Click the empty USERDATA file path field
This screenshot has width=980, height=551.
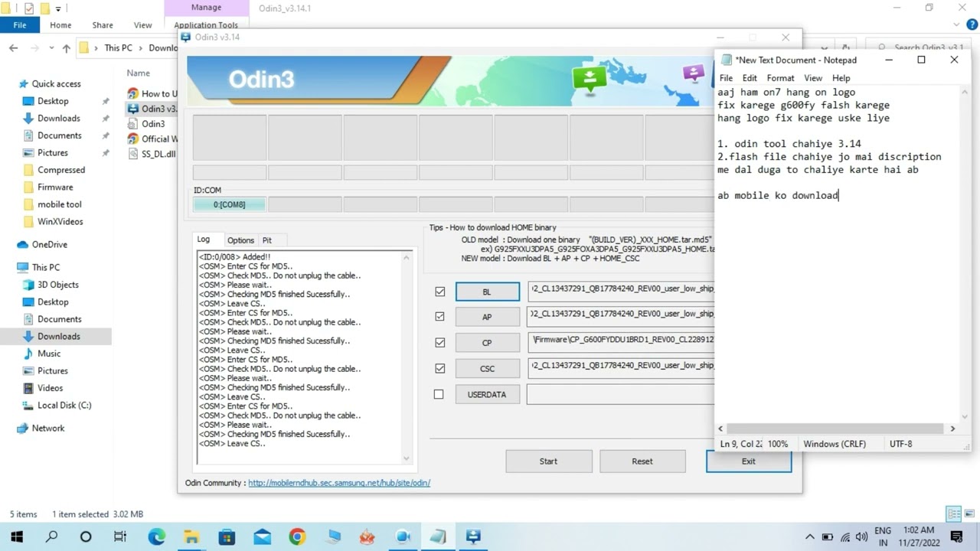point(620,394)
